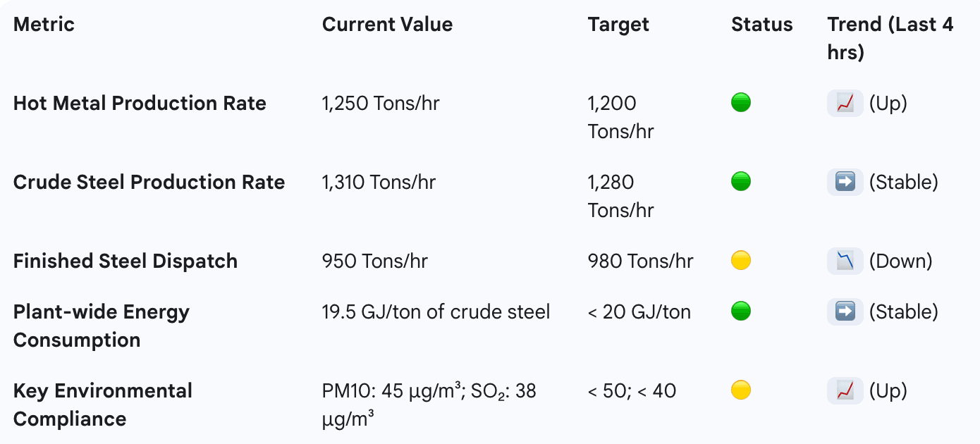
Task: Click the PM10 and SO₂ readings cell
Action: [429, 405]
